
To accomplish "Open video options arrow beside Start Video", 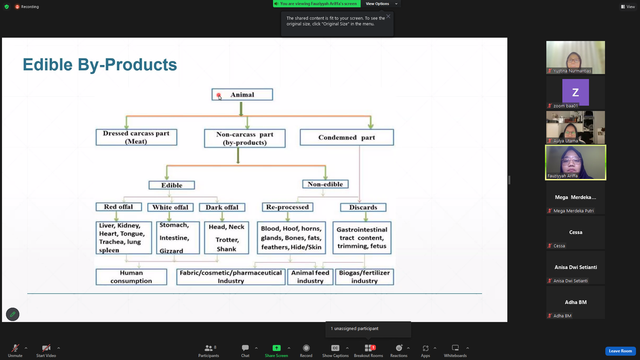I will 58,348.
